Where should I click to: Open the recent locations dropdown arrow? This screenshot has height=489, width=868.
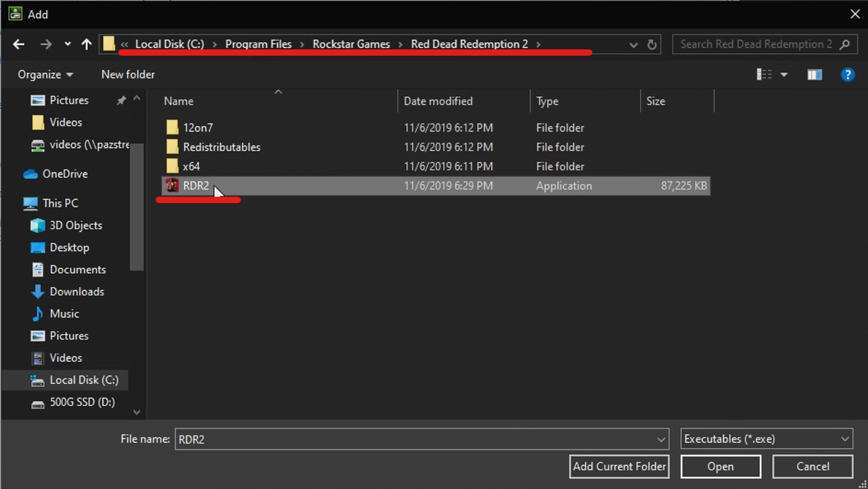67,44
